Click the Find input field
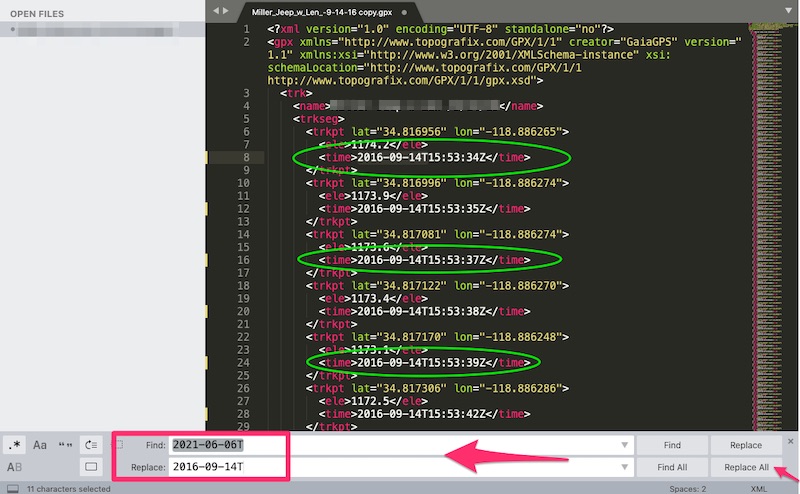 pos(400,445)
